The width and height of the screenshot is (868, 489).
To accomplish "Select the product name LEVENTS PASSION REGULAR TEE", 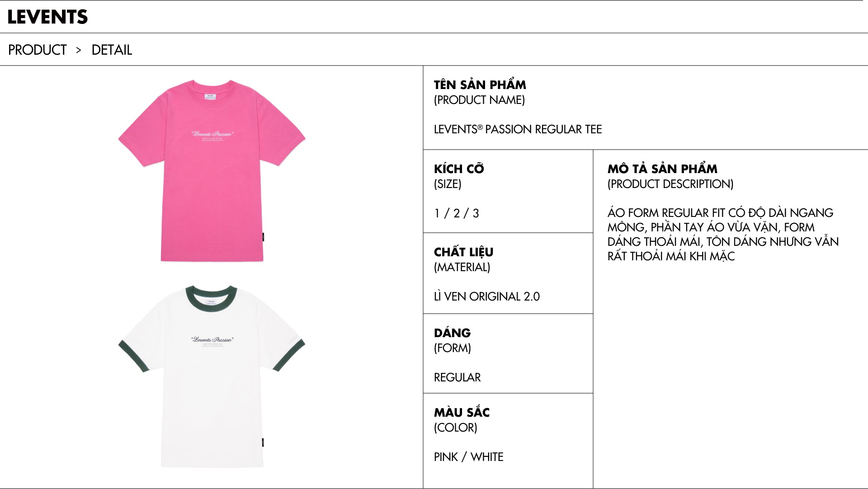I will pos(518,129).
